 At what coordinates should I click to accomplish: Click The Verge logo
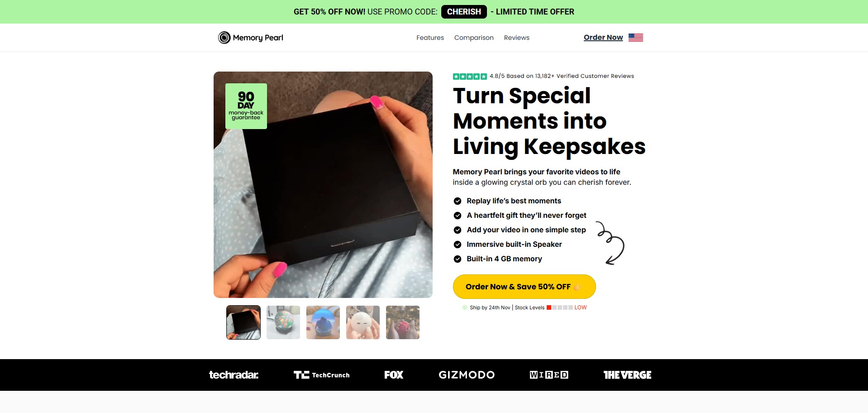(627, 375)
